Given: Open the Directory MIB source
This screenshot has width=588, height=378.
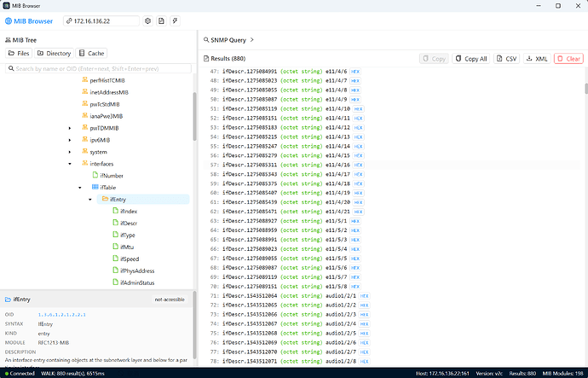Looking at the screenshot, I should click(x=55, y=53).
